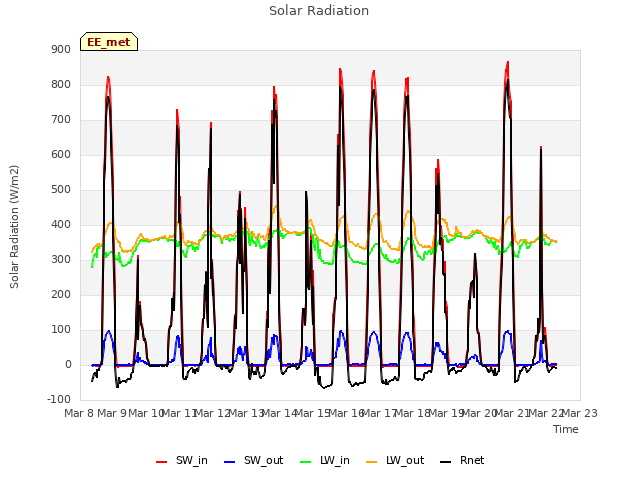640x480 pixels.
Task: Click the 100 y-axis tick label
Action: pos(61,330)
